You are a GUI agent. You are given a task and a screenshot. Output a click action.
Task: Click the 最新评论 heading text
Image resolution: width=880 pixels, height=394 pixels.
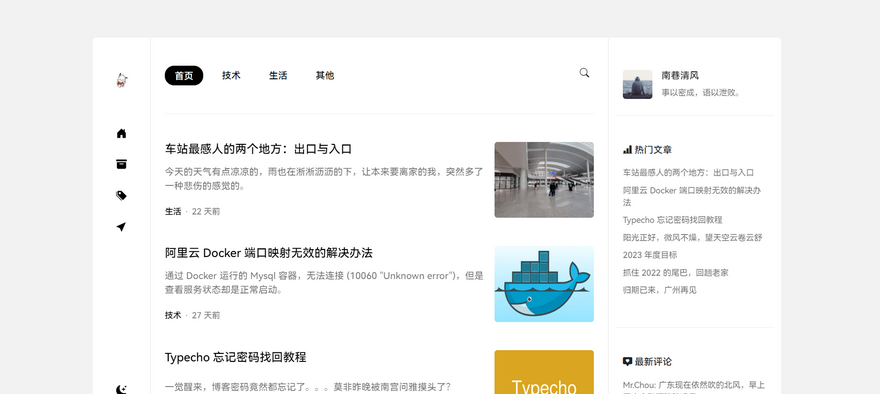[x=653, y=362]
